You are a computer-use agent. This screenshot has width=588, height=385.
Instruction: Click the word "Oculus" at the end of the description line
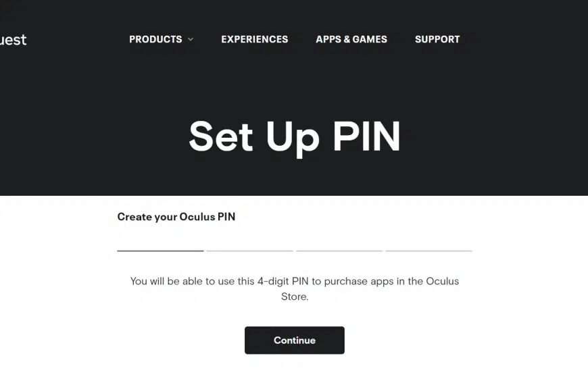[x=442, y=281]
